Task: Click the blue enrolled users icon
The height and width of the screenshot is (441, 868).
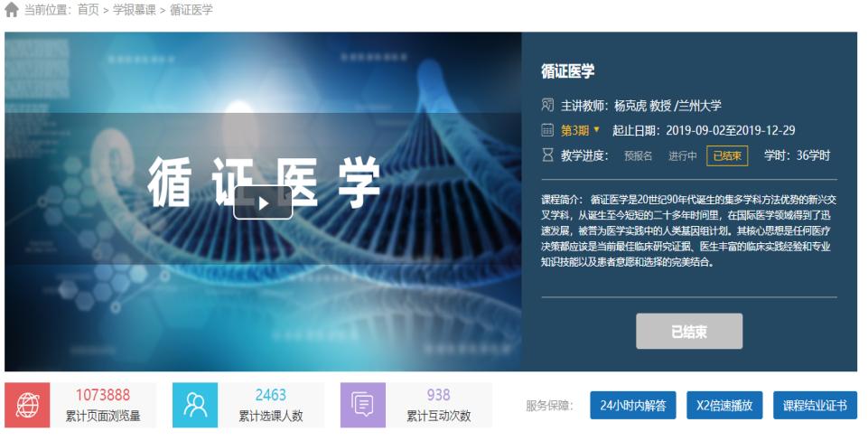Action: [x=195, y=405]
